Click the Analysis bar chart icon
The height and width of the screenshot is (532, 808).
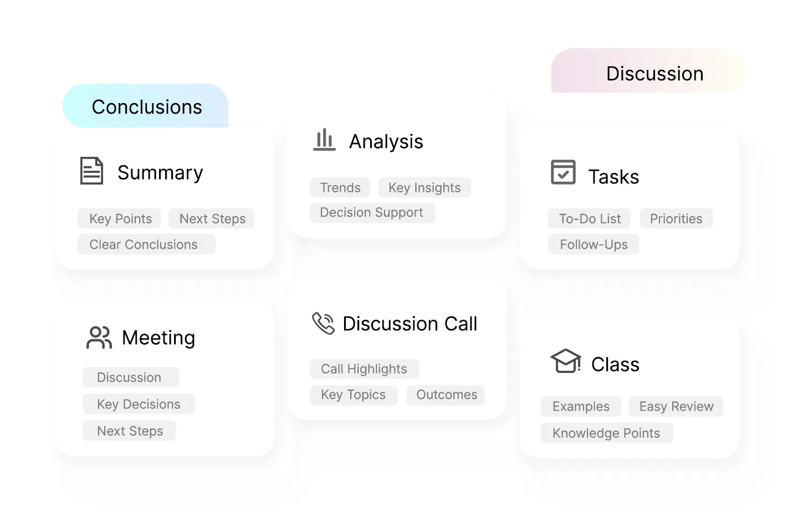324,140
